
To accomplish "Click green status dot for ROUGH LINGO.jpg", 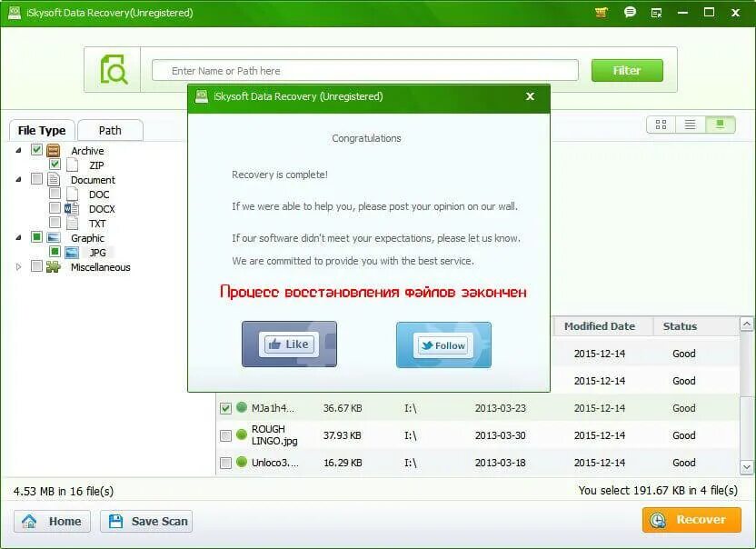I will [x=242, y=434].
